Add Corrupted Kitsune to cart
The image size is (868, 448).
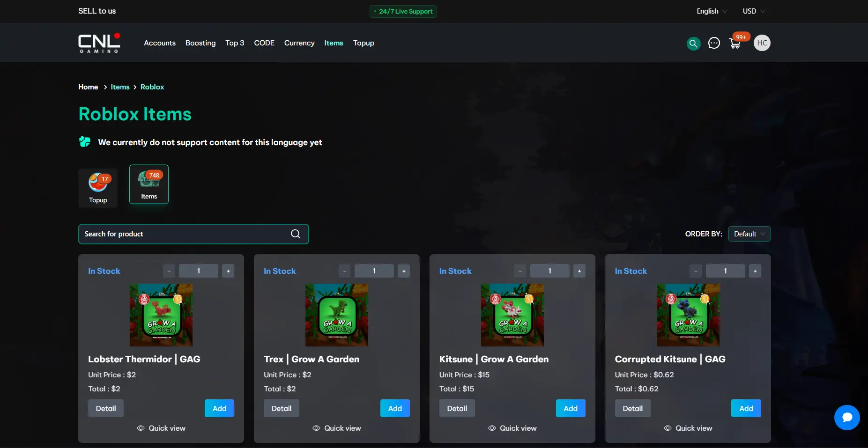[x=746, y=408]
